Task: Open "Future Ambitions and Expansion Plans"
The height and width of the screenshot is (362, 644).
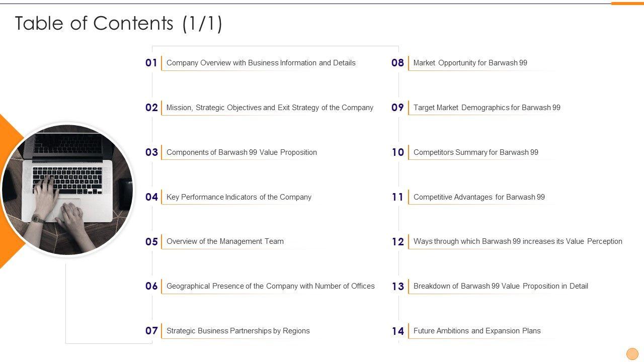Action: [477, 331]
